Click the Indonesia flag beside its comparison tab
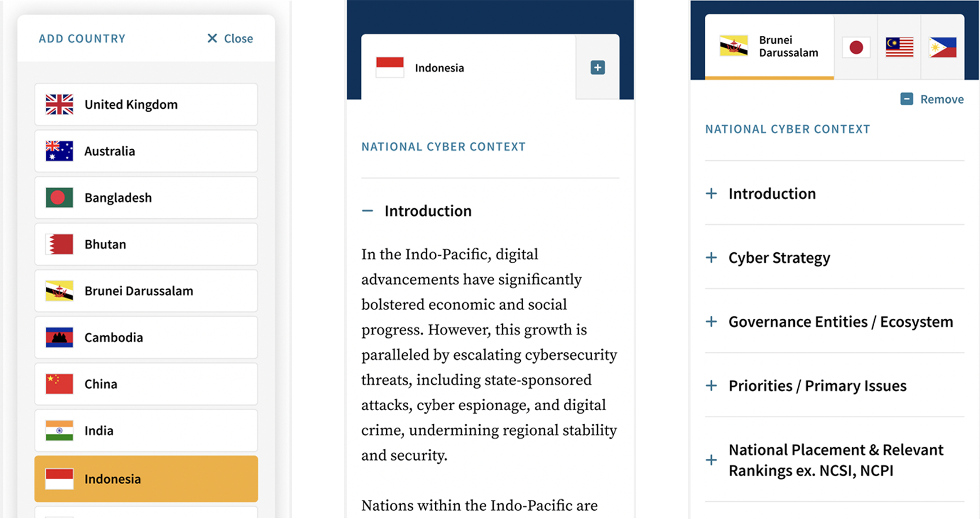This screenshot has width=980, height=519. [390, 67]
